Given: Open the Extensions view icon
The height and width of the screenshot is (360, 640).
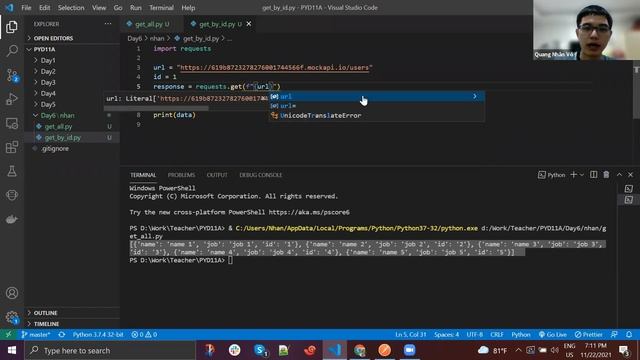Looking at the screenshot, I should (x=12, y=147).
